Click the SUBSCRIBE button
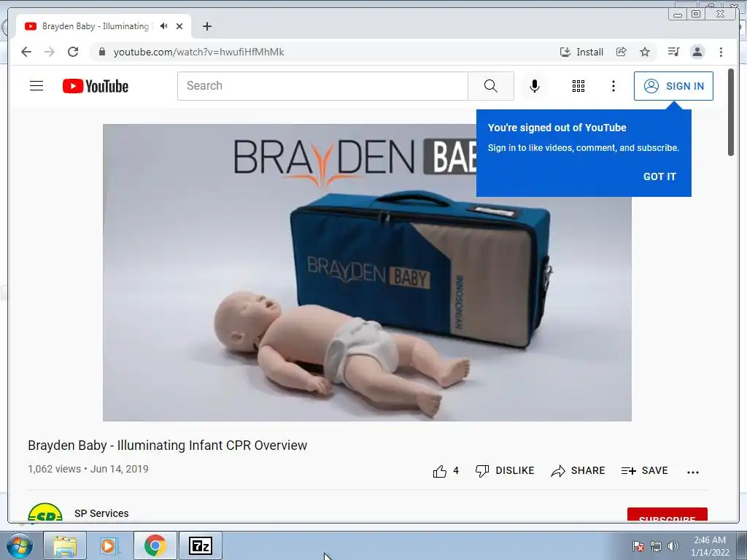 click(x=667, y=515)
